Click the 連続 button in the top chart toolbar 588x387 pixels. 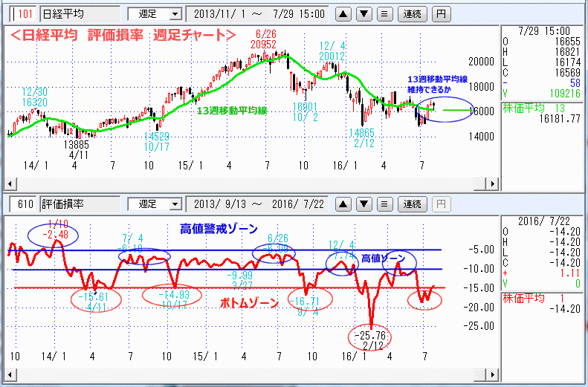[412, 14]
